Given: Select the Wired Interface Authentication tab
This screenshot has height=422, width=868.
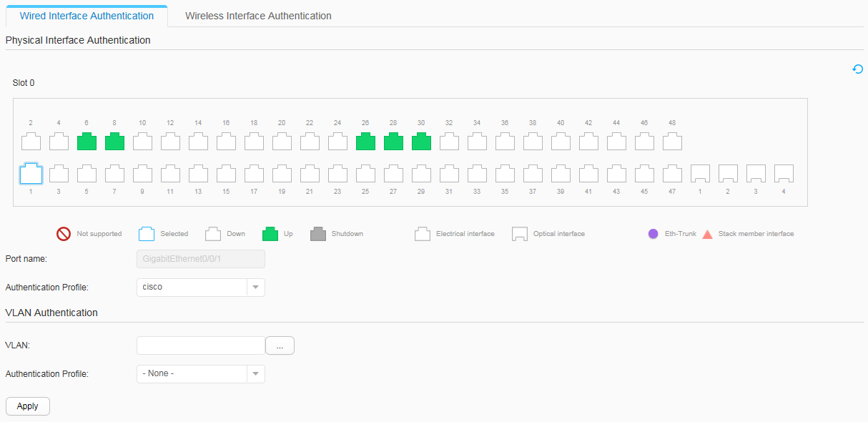Looking at the screenshot, I should coord(87,16).
